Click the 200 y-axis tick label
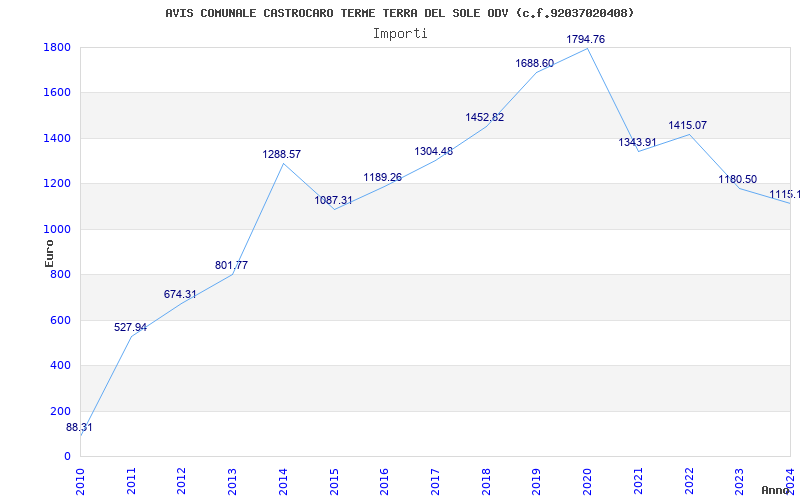The image size is (800, 500). [60, 411]
